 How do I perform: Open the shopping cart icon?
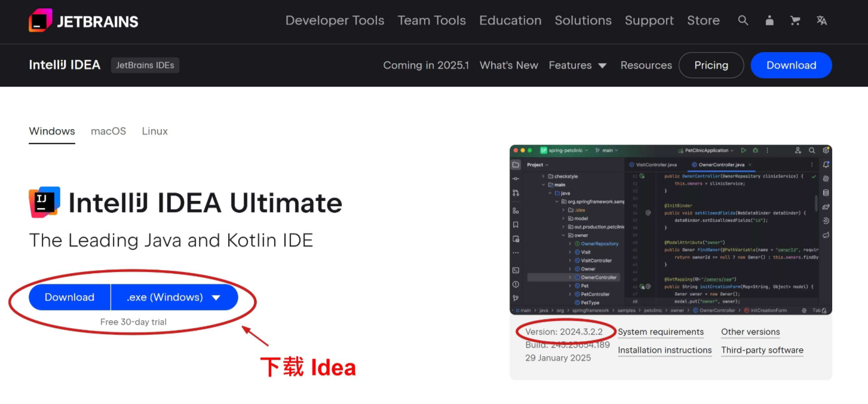(x=795, y=20)
